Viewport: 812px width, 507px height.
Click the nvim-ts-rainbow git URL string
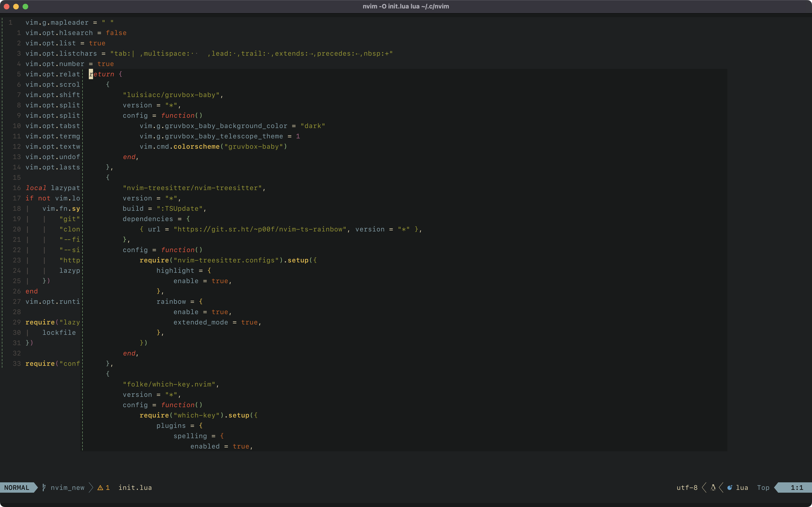click(260, 229)
